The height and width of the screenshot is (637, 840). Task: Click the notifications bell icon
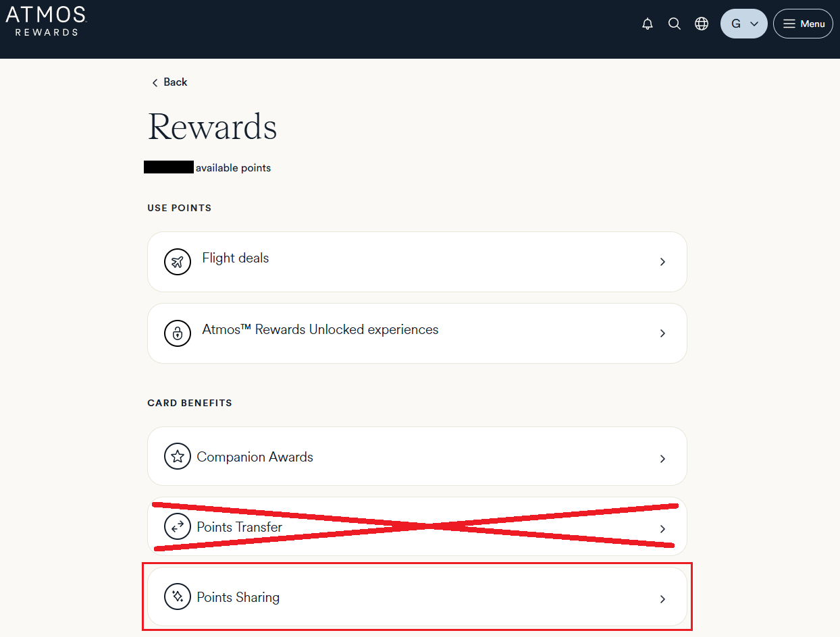pyautogui.click(x=648, y=24)
